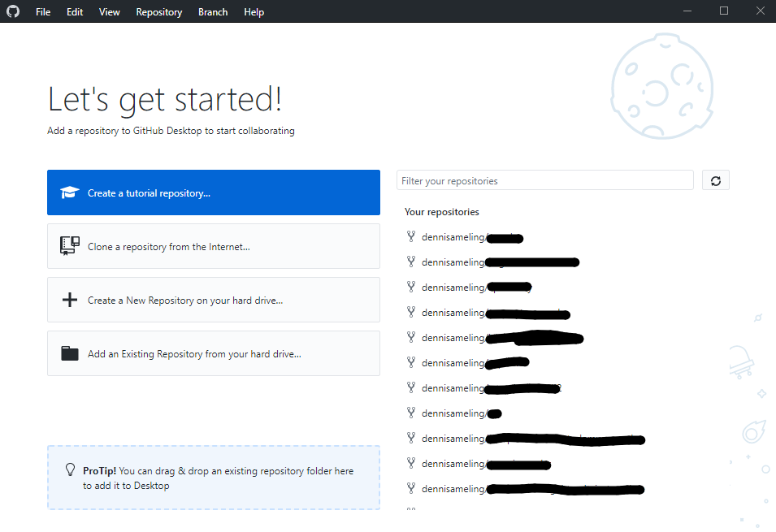Image resolution: width=776 pixels, height=532 pixels.
Task: Click the 'Your repositories' heading
Action: tap(441, 212)
